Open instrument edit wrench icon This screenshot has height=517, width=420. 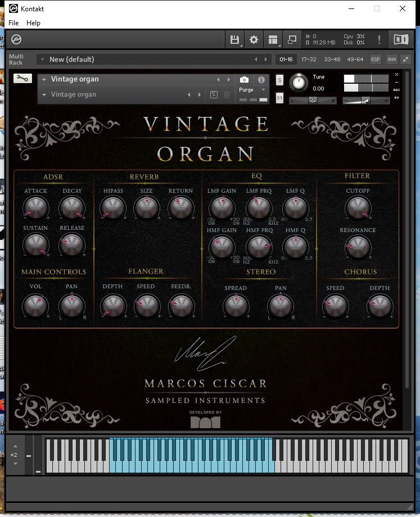coord(22,78)
